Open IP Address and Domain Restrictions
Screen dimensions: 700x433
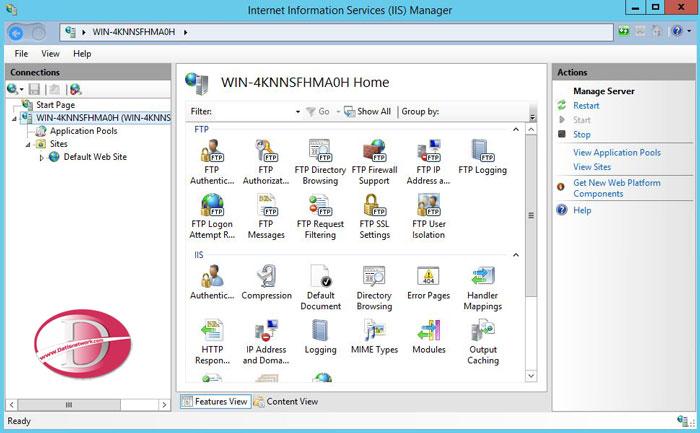[x=266, y=341]
